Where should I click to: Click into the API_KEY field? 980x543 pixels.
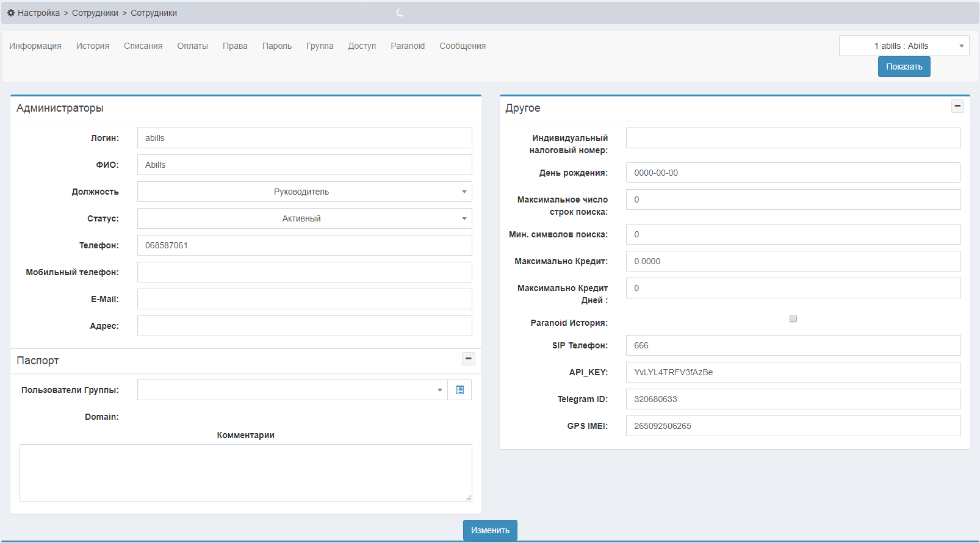click(x=793, y=372)
